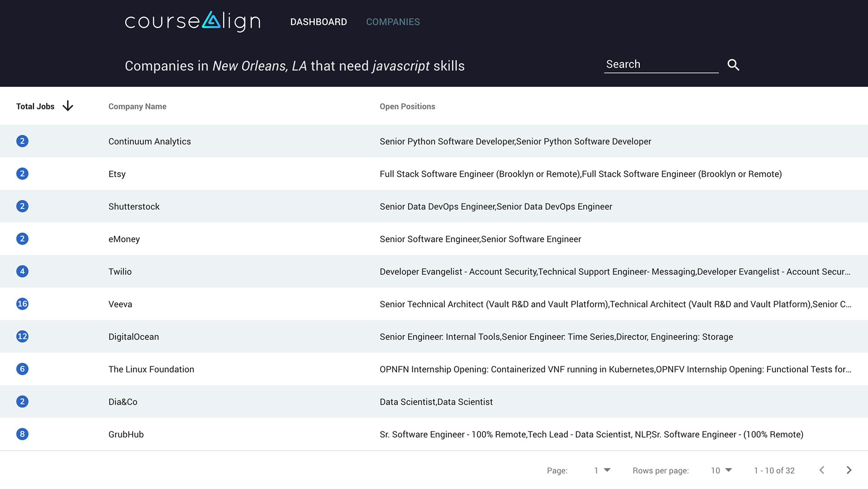Click the Open Positions column header
Viewport: 868px width, 489px height.
[407, 106]
